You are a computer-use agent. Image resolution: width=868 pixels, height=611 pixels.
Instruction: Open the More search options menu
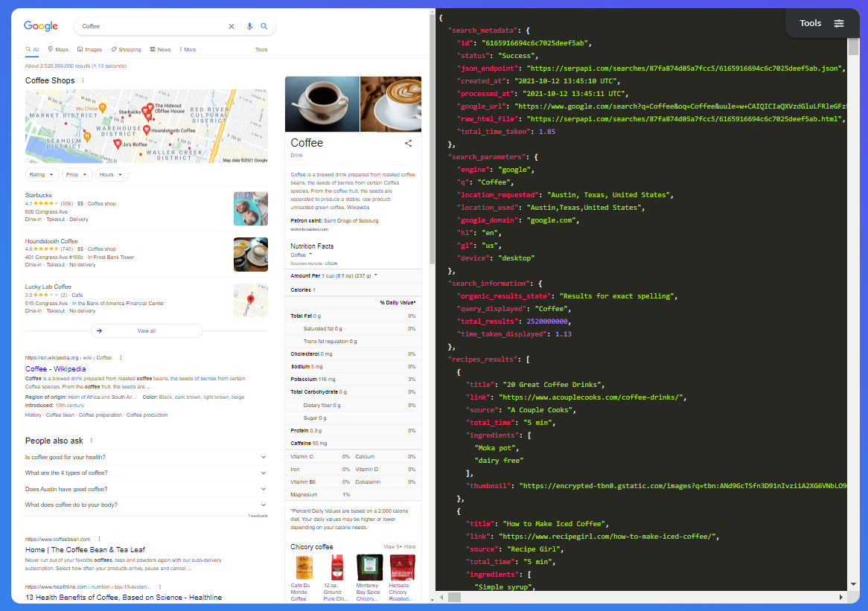[188, 49]
